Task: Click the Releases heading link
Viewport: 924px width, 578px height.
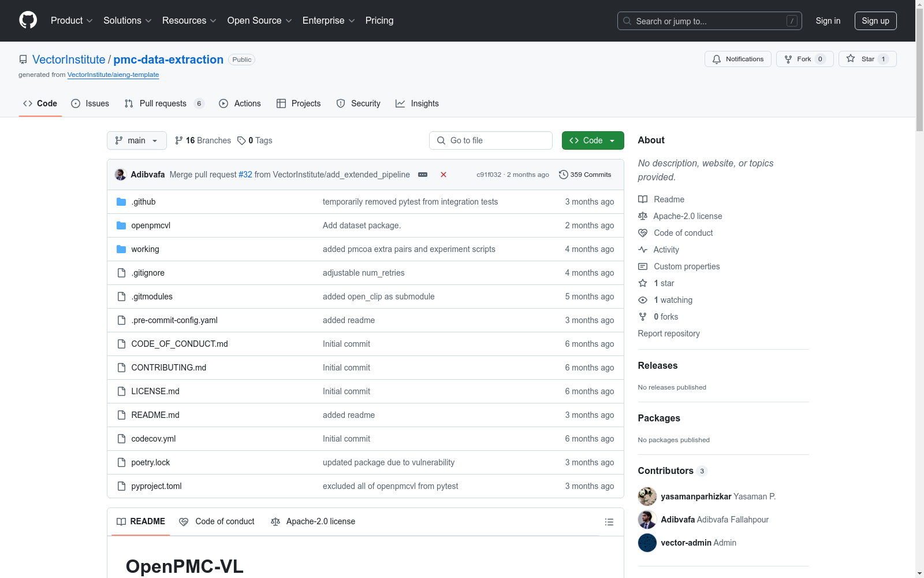Action: click(658, 365)
